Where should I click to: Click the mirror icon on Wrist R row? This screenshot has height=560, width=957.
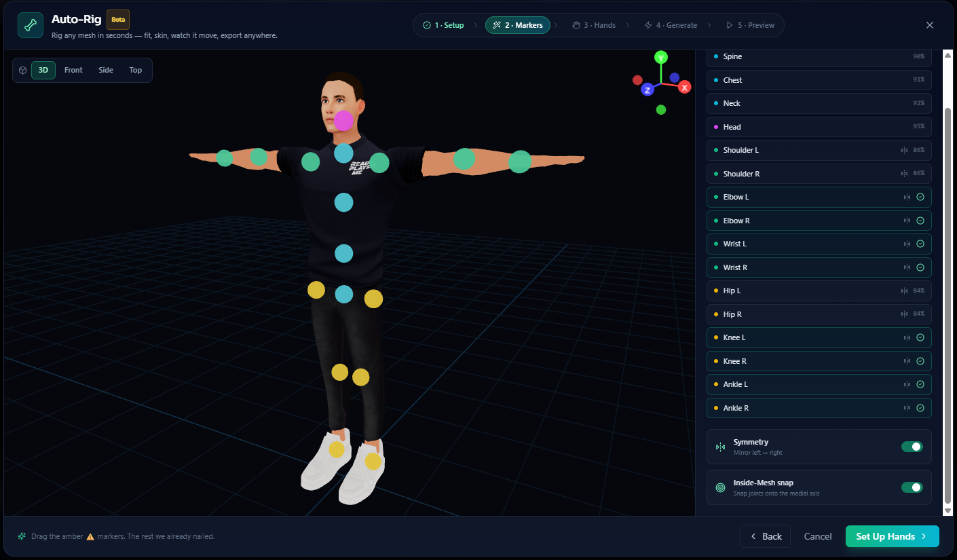click(907, 267)
